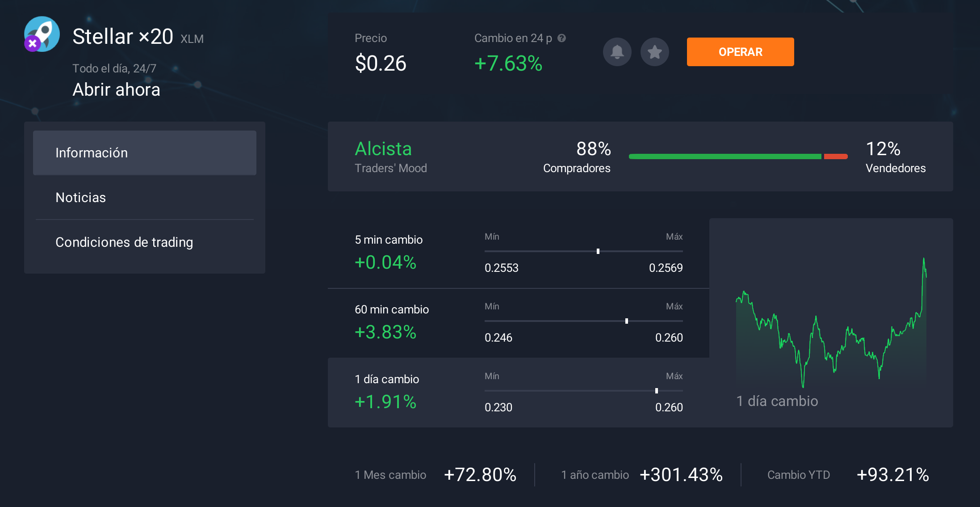Click the 0.2553 minimum value

[502, 268]
